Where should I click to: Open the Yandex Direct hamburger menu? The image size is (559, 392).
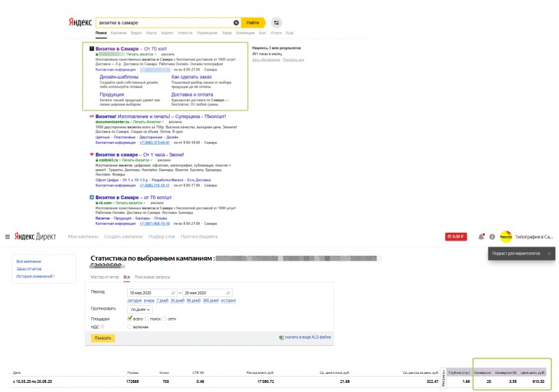(x=7, y=237)
